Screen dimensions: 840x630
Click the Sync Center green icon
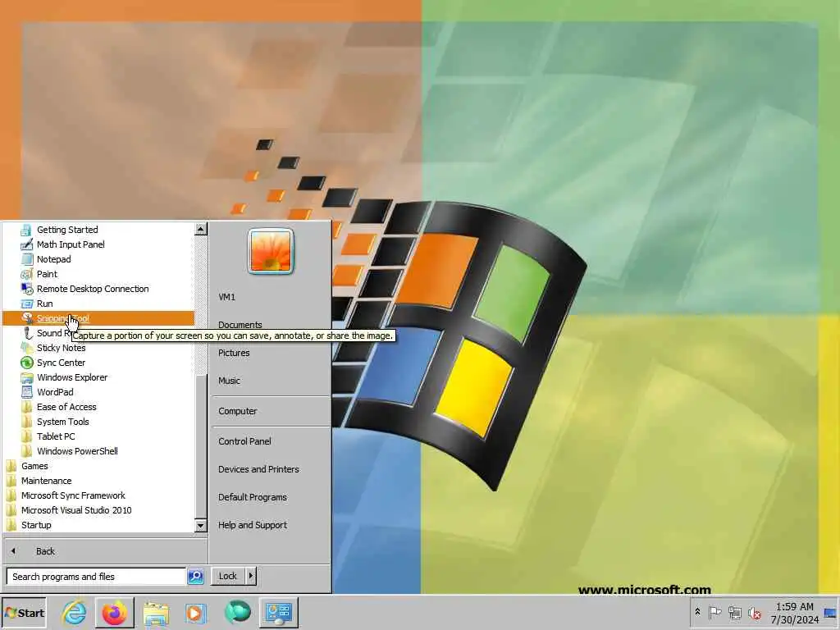[x=26, y=363]
